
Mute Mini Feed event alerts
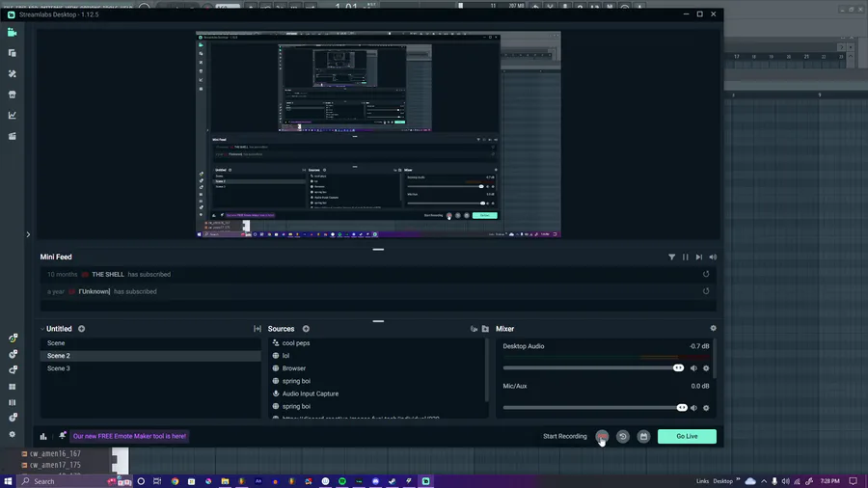(x=713, y=258)
